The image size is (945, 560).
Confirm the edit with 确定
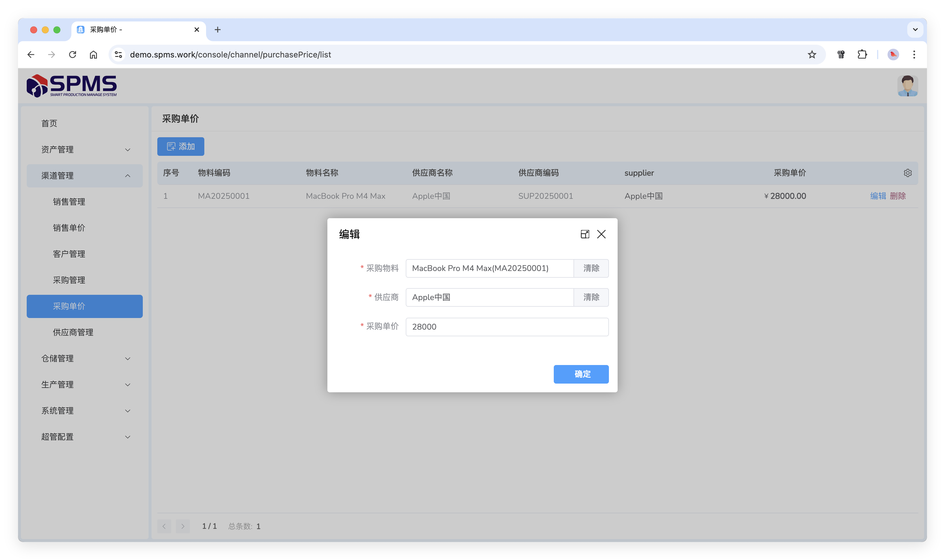click(581, 374)
